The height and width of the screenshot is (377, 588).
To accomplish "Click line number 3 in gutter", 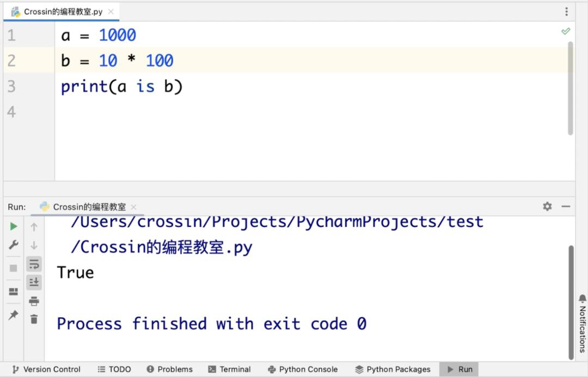I will [x=11, y=86].
